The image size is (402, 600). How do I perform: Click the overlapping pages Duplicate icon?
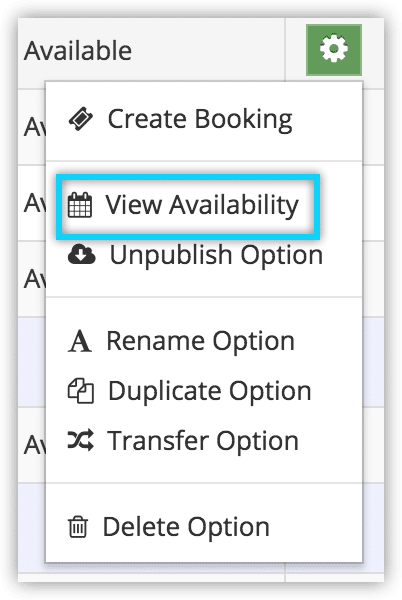coord(81,391)
